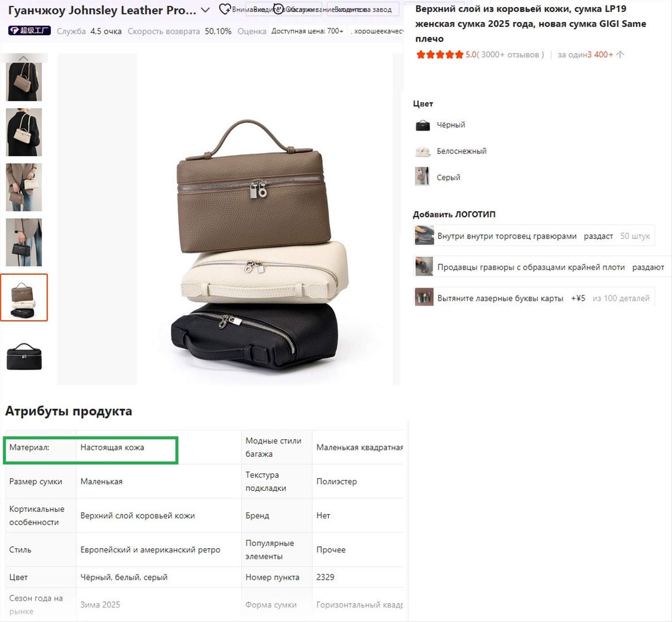Select the three stacked bags thumbnail

[24, 298]
